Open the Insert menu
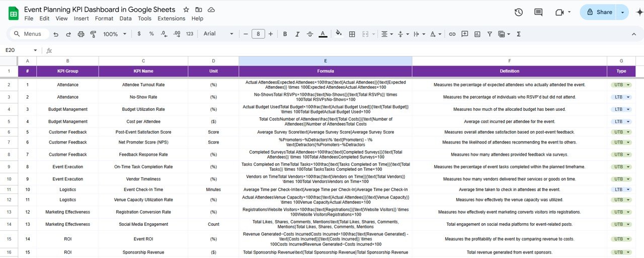 click(81, 19)
